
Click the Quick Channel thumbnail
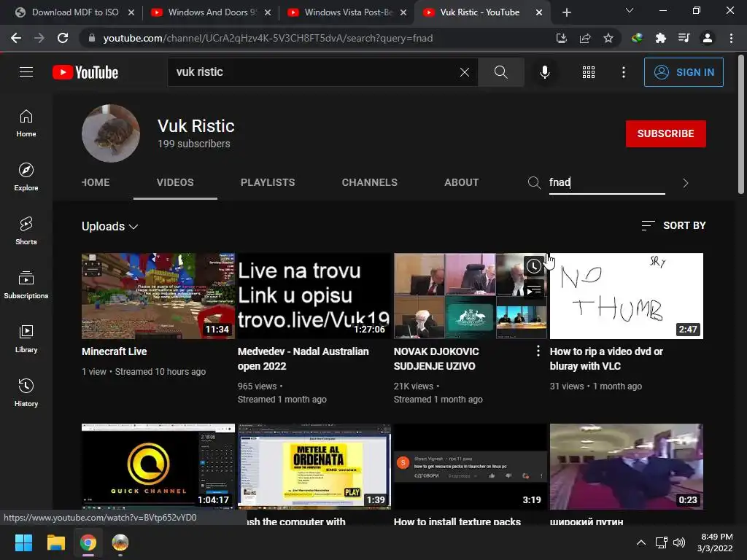click(x=158, y=466)
